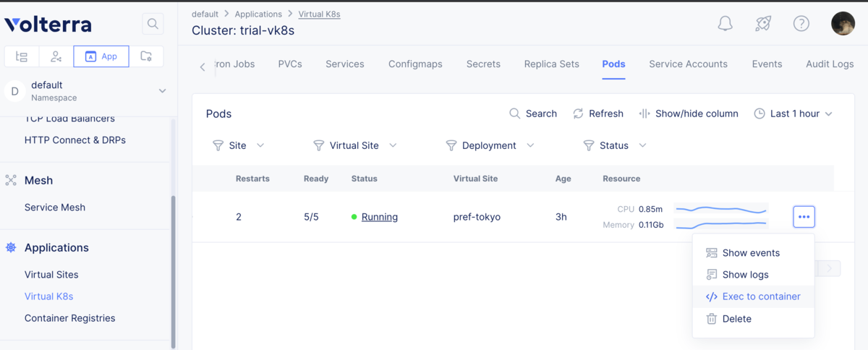
Task: Click the Show logs icon
Action: point(712,275)
